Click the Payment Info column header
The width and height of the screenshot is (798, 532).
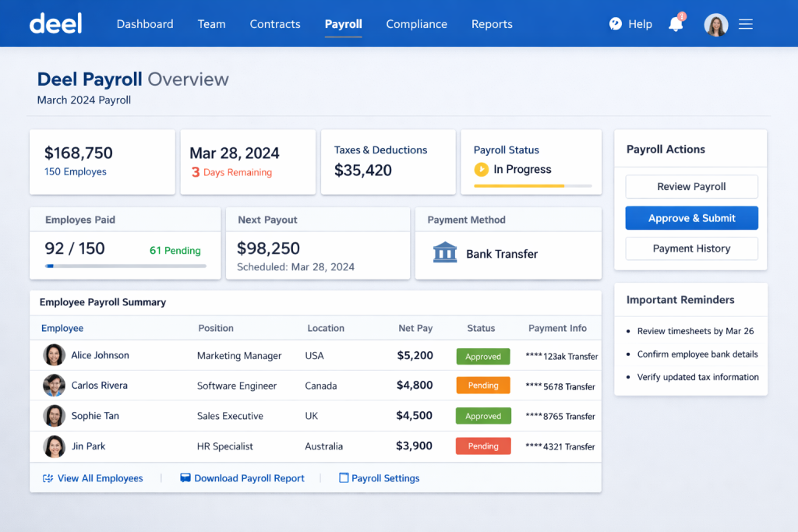pos(557,328)
